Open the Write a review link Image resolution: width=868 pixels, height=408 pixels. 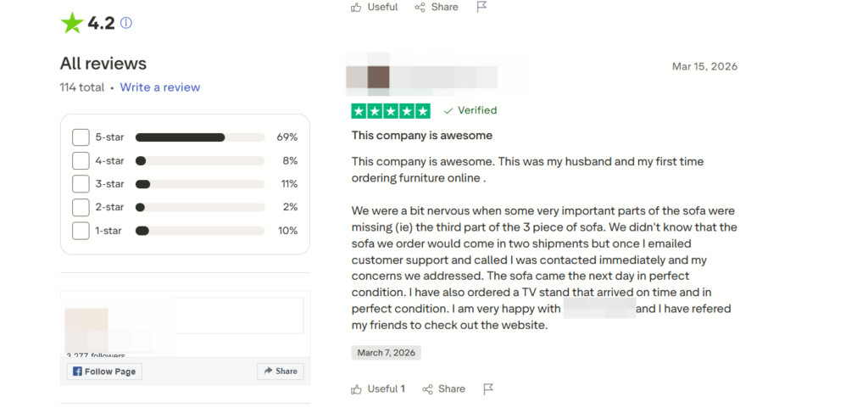click(x=160, y=87)
